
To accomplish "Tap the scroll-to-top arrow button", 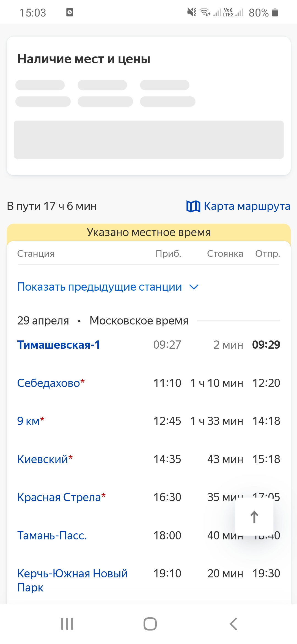I will [254, 517].
